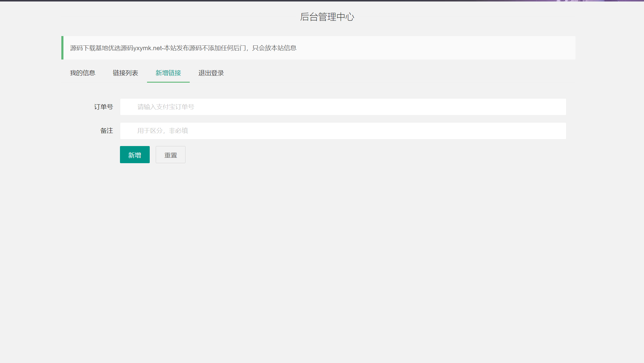Click the 后台管理中心 page title
This screenshot has width=644, height=363.
[x=327, y=17]
